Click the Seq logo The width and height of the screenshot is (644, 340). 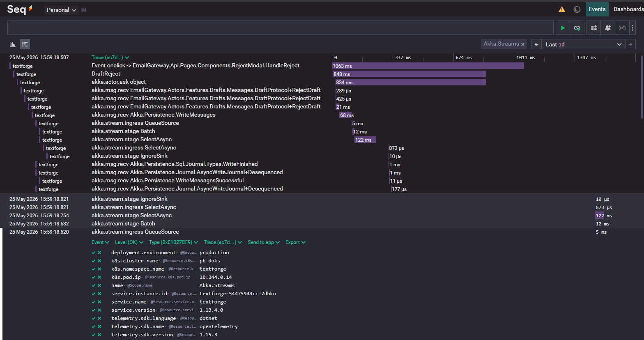pos(19,9)
